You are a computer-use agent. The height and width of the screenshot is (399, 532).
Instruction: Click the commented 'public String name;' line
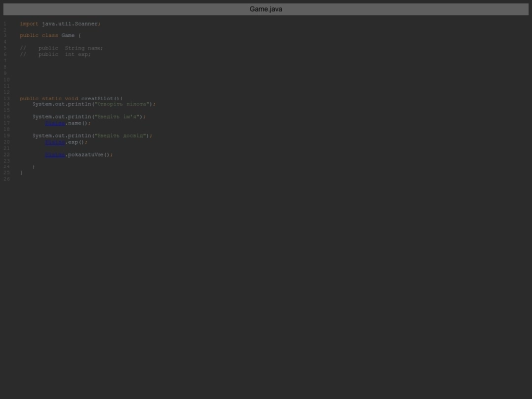[61, 48]
